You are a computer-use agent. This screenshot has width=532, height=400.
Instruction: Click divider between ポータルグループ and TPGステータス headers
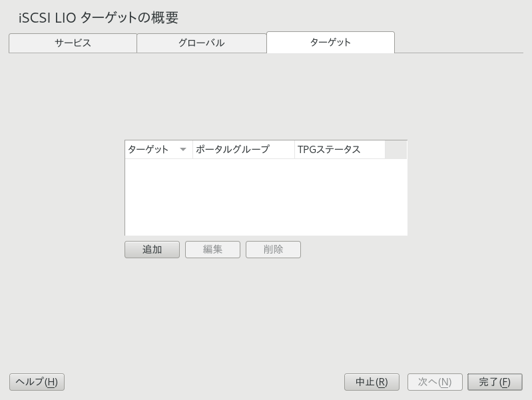pyautogui.click(x=294, y=150)
